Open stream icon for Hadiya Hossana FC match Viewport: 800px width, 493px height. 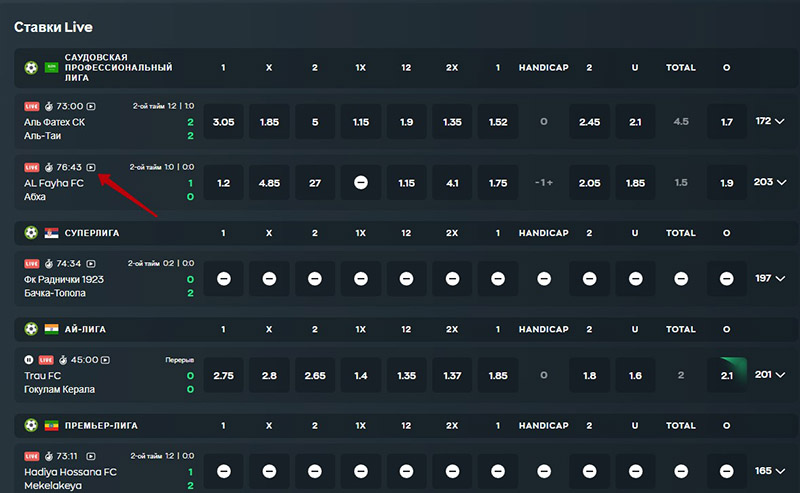[x=90, y=455]
